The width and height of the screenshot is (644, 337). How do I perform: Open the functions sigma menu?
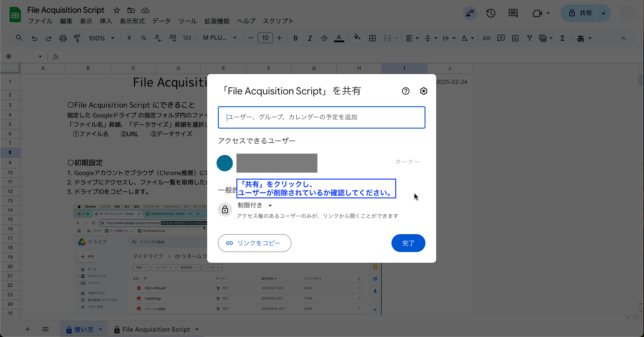pos(562,38)
